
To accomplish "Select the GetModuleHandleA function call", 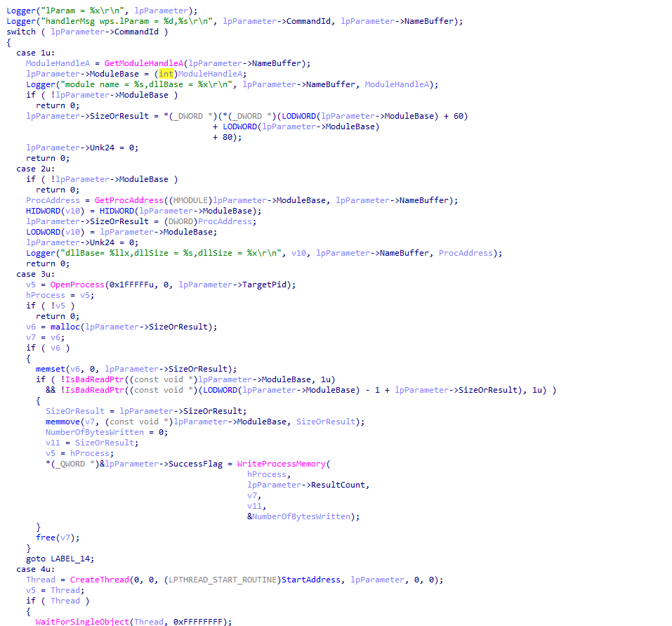I will click(143, 63).
